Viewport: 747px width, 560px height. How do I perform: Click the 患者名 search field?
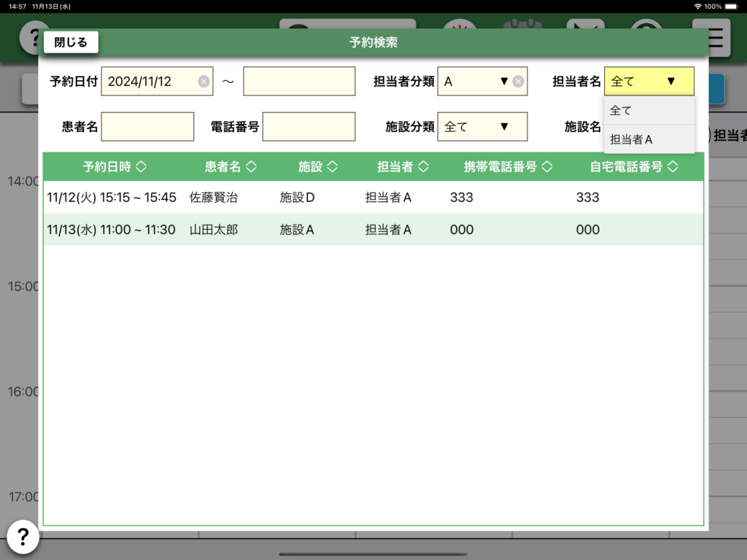(x=147, y=127)
